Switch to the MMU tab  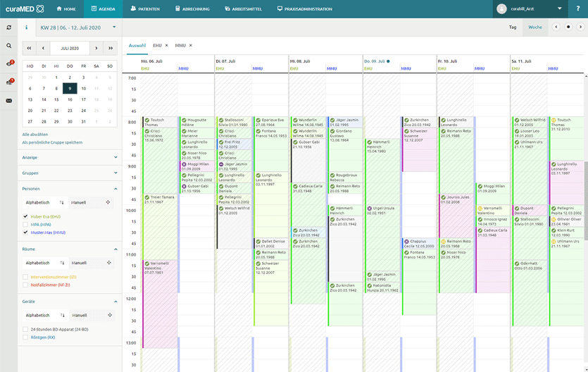pyautogui.click(x=180, y=45)
